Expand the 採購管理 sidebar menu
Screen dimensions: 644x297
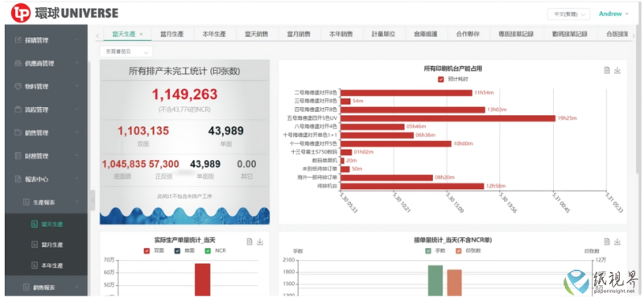pos(46,40)
